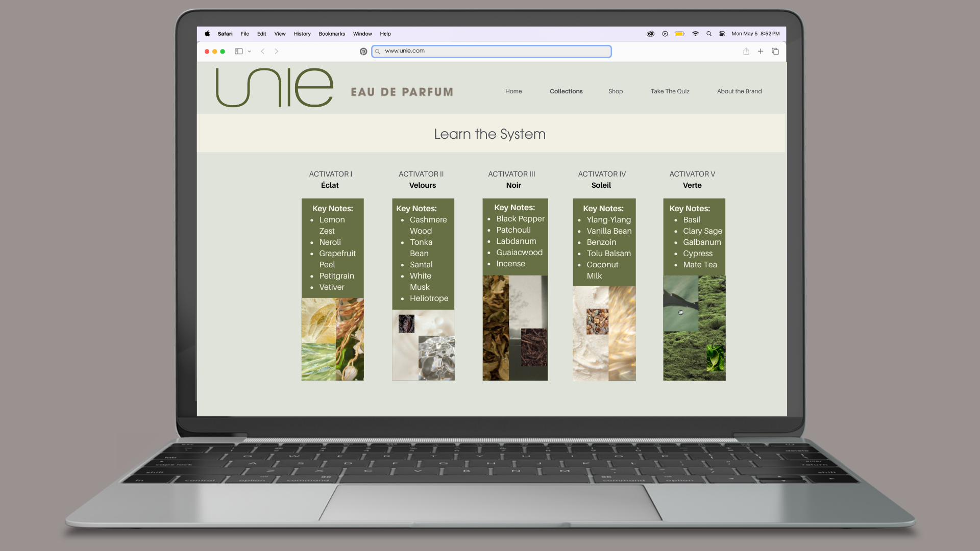Click the Heliotrope note
Screen dimensions: 980x551
[x=429, y=298]
